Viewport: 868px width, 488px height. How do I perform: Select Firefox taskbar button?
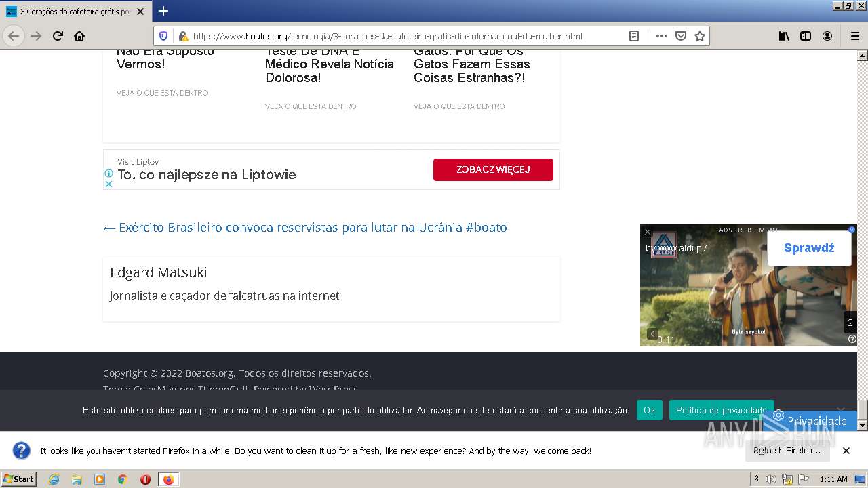pos(169,479)
